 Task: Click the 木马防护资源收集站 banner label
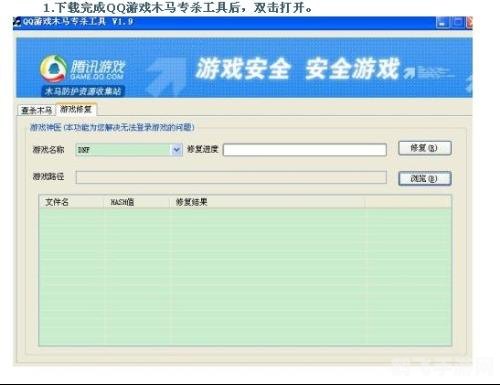(83, 91)
